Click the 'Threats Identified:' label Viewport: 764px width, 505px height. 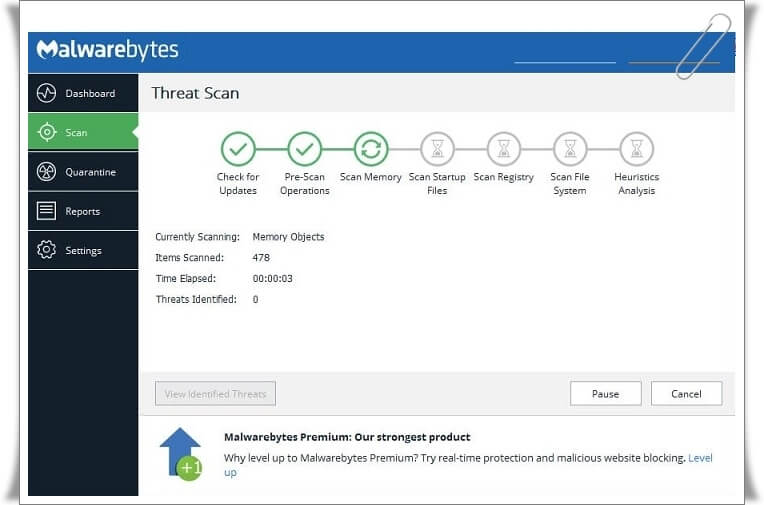(x=196, y=299)
